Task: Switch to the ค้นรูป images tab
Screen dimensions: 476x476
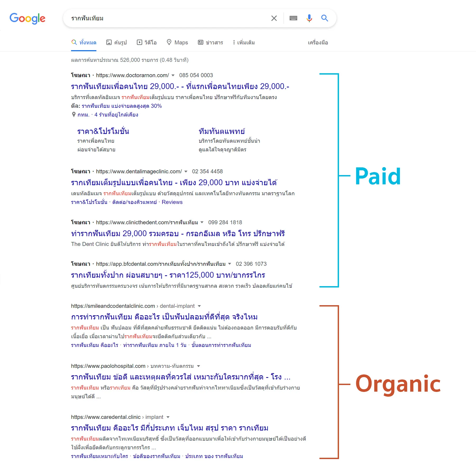Action: 116,43
